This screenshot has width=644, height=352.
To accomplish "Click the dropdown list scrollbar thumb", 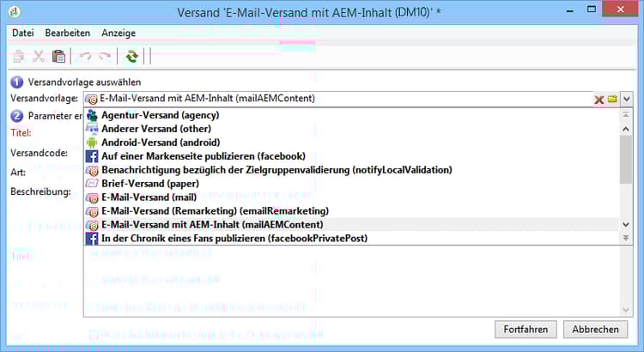I will (x=626, y=160).
